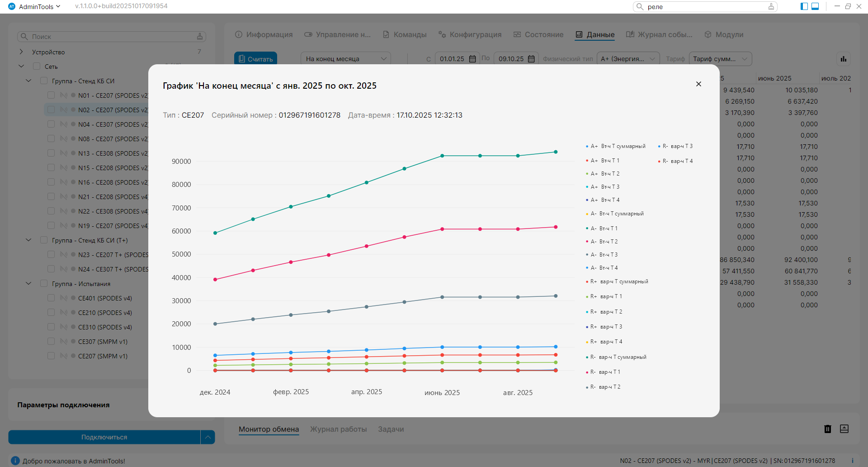Expand the Устройство tree node
Image resolution: width=868 pixels, height=467 pixels.
click(x=21, y=52)
